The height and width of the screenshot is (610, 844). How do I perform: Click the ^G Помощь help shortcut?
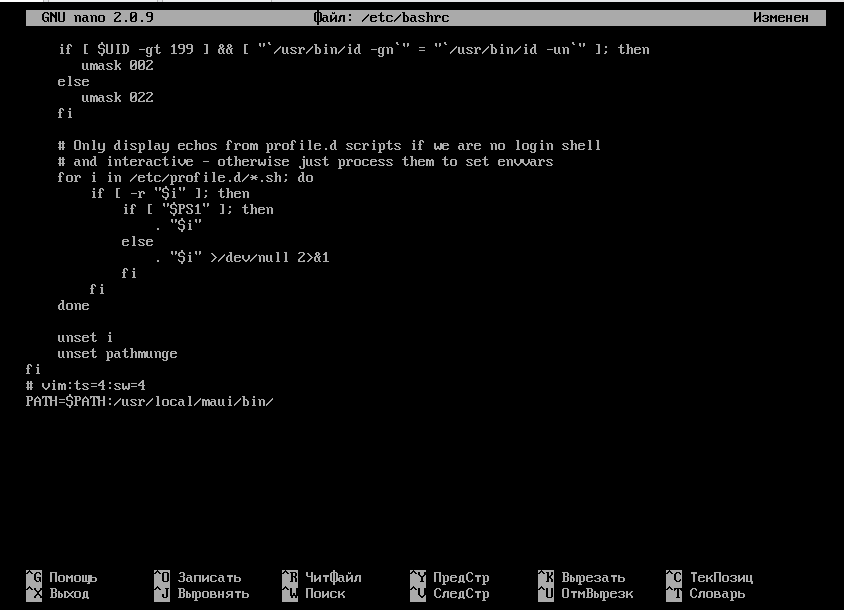click(x=61, y=577)
